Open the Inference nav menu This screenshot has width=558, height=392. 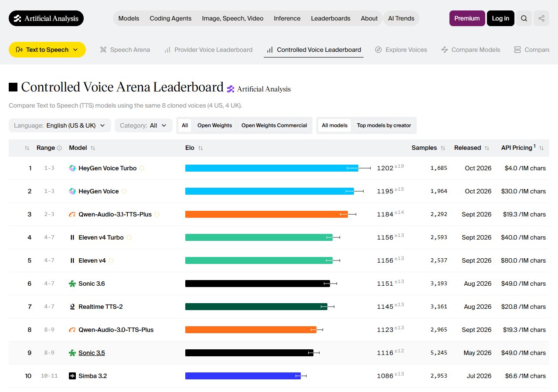click(x=287, y=18)
